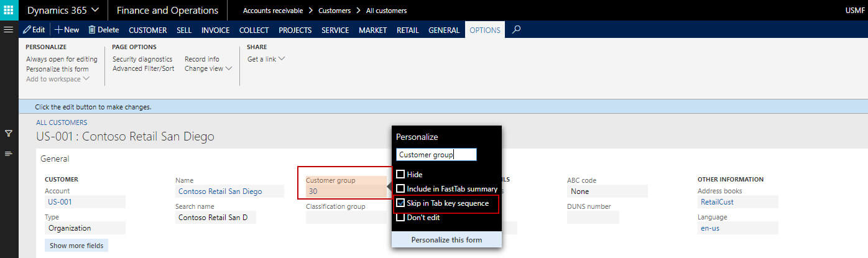
Task: Open Advanced Filter/Sort
Action: click(144, 68)
